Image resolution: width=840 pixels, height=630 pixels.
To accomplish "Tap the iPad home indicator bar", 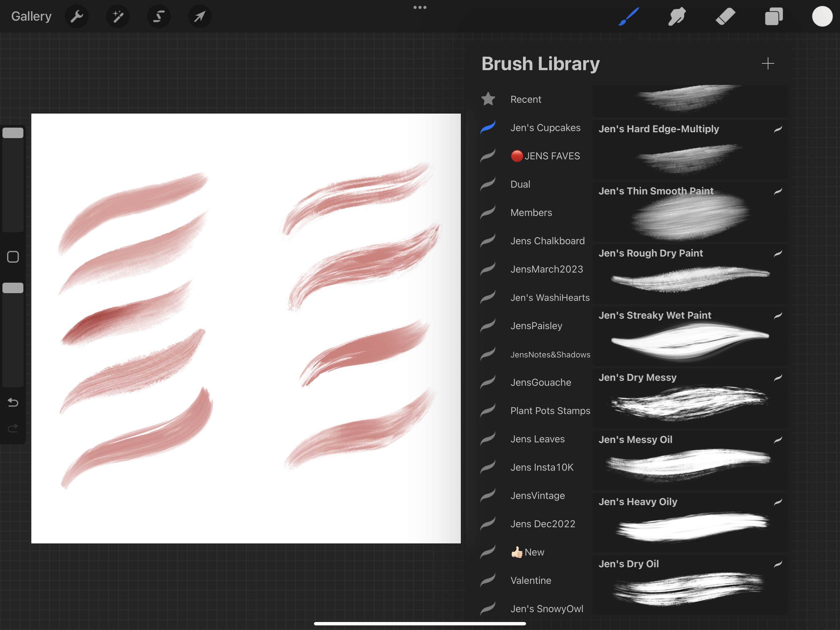I will pos(420,624).
